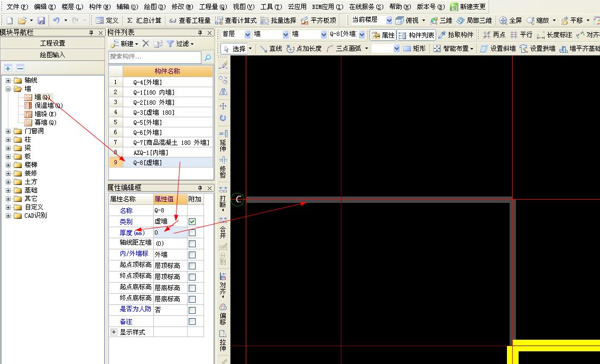
Task: Toggle 厚度(mm) 附加 checkbox
Action: click(192, 232)
